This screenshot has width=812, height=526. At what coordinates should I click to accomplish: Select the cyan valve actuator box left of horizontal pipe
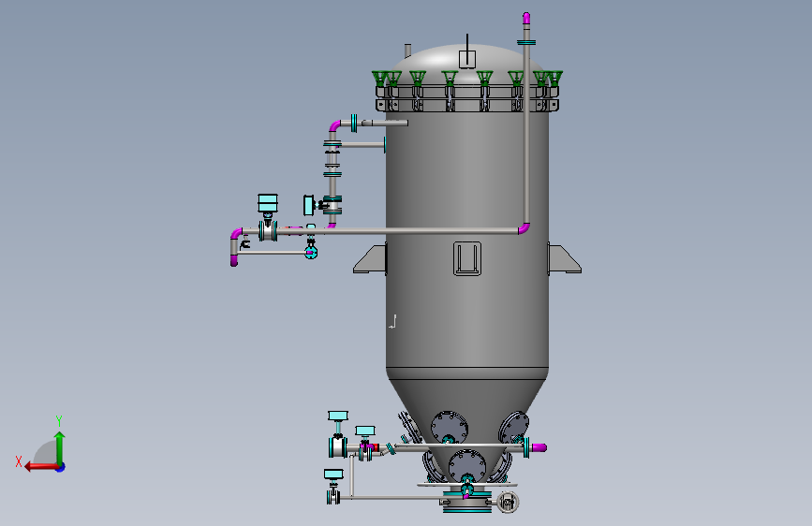click(x=268, y=203)
